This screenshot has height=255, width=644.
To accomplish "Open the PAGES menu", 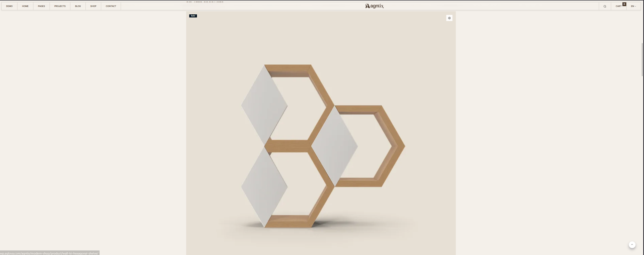I will pos(41,6).
